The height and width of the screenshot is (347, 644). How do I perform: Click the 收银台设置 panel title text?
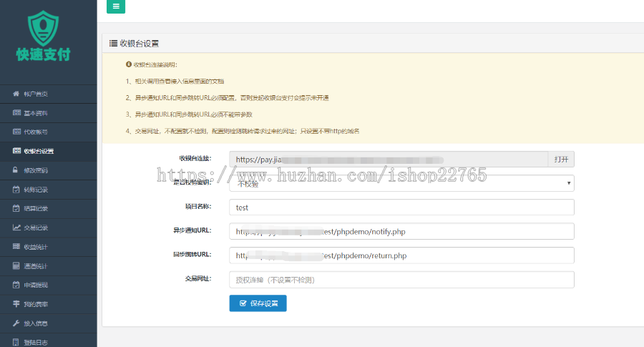pyautogui.click(x=140, y=43)
